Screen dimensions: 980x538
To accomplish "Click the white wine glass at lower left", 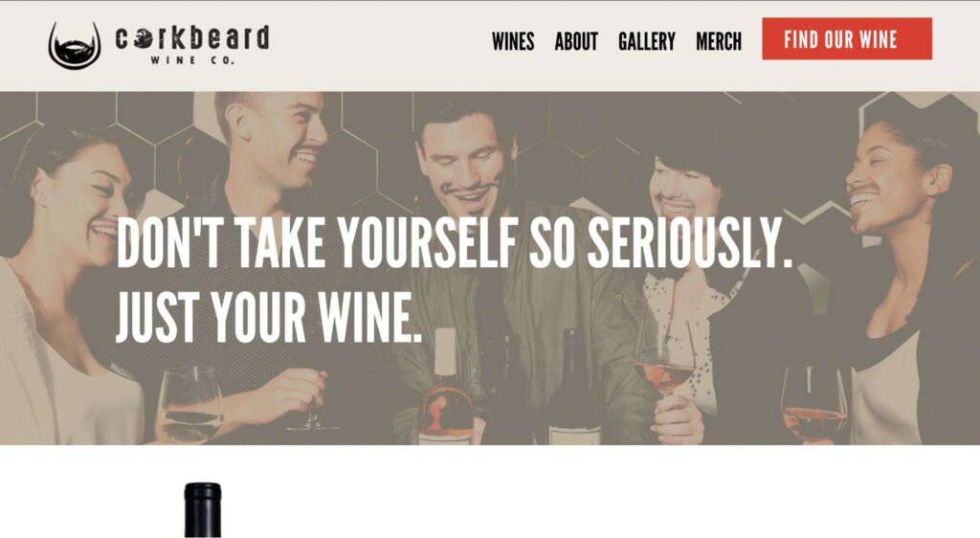I will tap(189, 405).
